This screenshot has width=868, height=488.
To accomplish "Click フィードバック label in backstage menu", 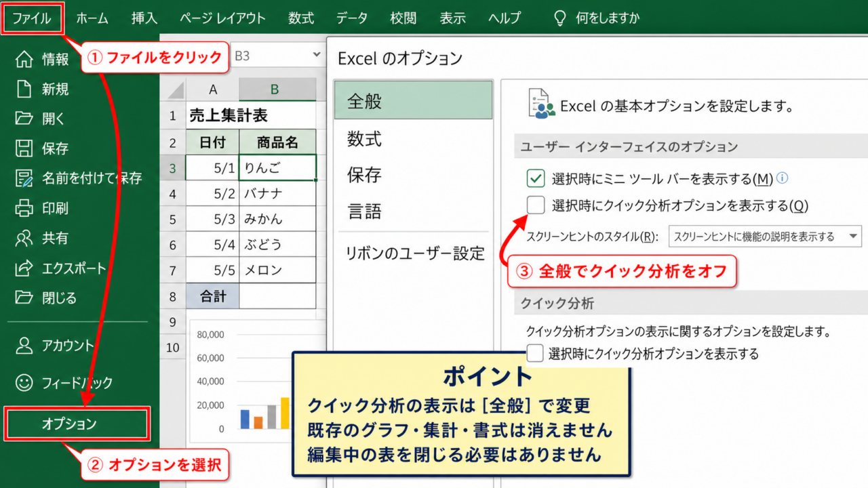I will pyautogui.click(x=77, y=382).
